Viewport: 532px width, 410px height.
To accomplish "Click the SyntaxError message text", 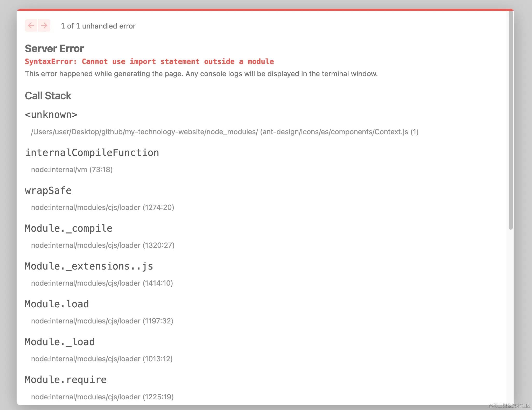I will click(x=149, y=61).
